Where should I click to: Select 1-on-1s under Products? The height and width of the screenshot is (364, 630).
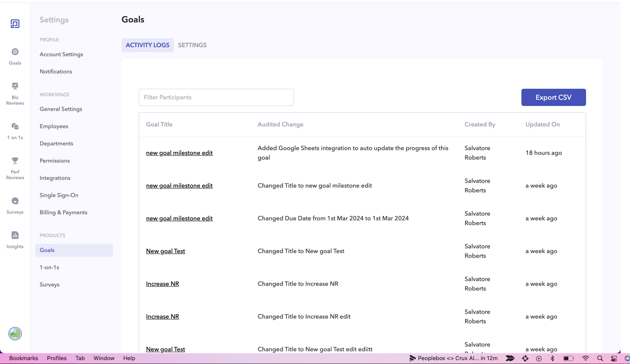click(x=50, y=268)
